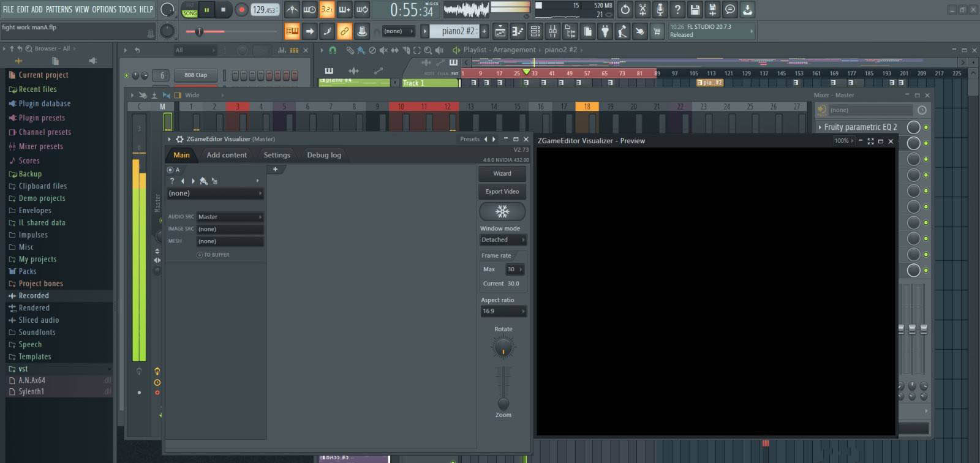Pause playback with the pause button

point(206,10)
